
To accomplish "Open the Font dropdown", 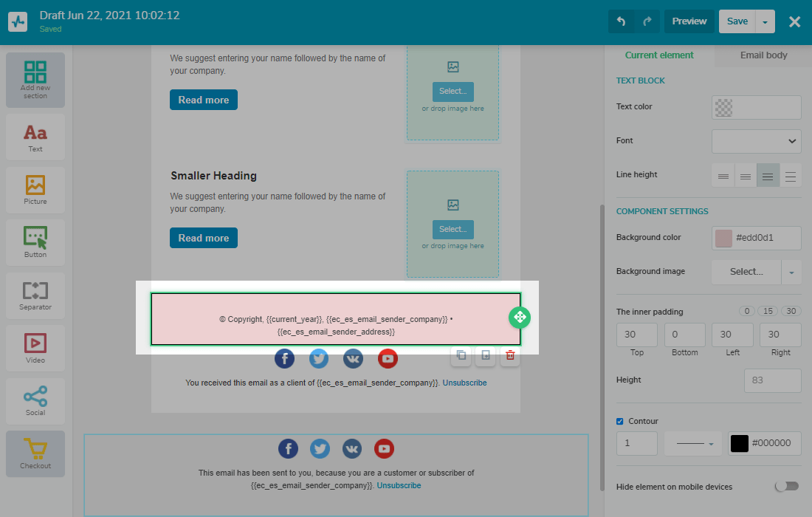I will pos(756,141).
